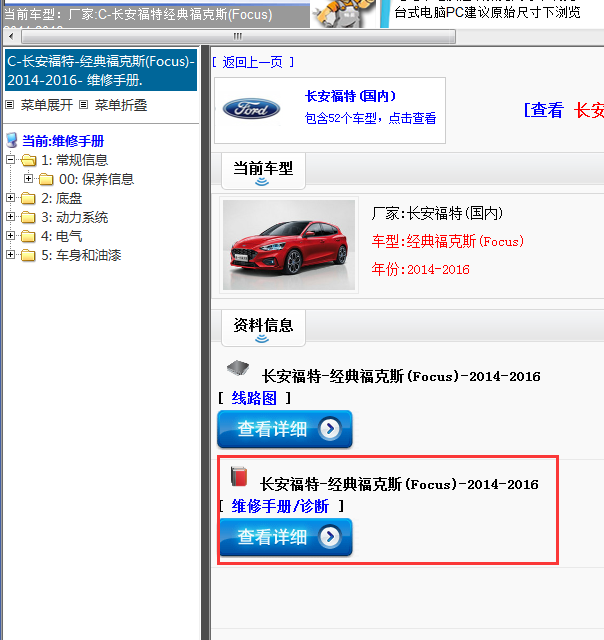The image size is (604, 640).
Task: Click the blue C-长安福特 维修手册 header
Action: tap(101, 70)
